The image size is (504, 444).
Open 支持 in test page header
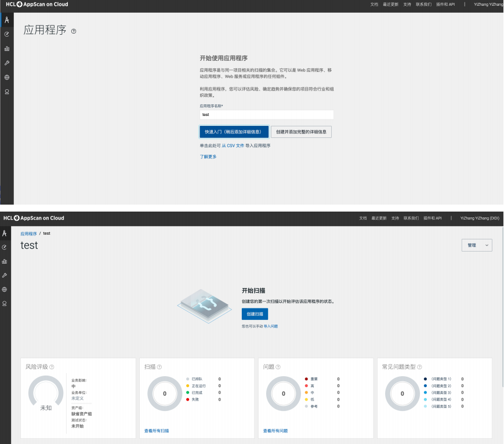click(x=395, y=218)
